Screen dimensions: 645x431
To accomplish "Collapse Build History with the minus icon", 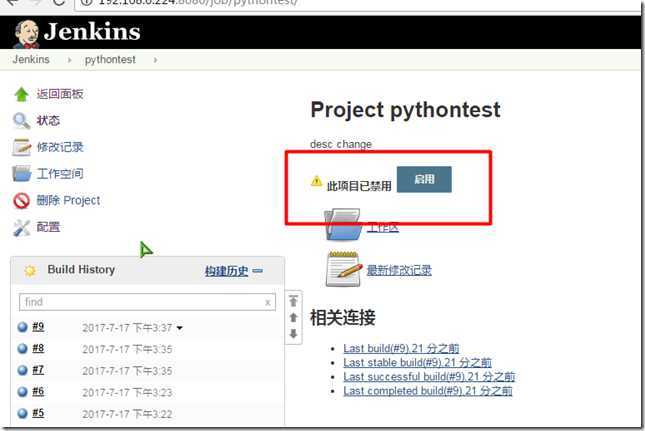I will (258, 271).
